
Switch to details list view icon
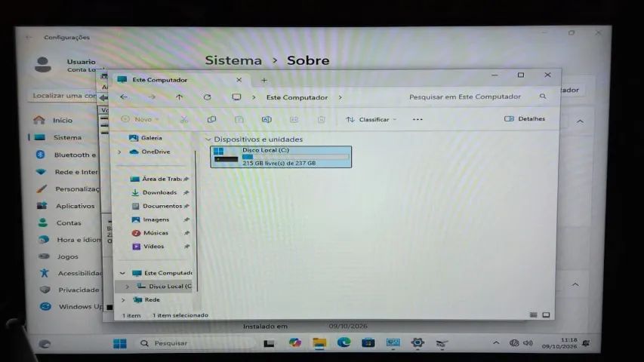(x=533, y=314)
